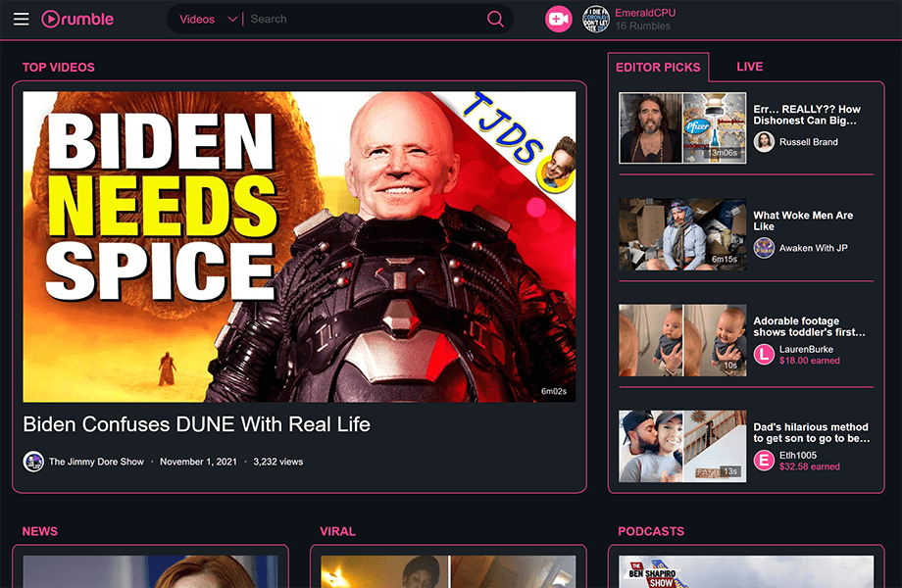The height and width of the screenshot is (588, 902).
Task: Select the EDITOR PICKS tab
Action: pyautogui.click(x=658, y=68)
